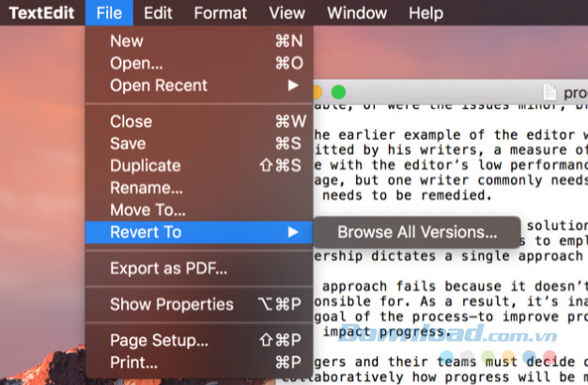The image size is (588, 385).
Task: Choose New from the File menu
Action: tap(199, 41)
